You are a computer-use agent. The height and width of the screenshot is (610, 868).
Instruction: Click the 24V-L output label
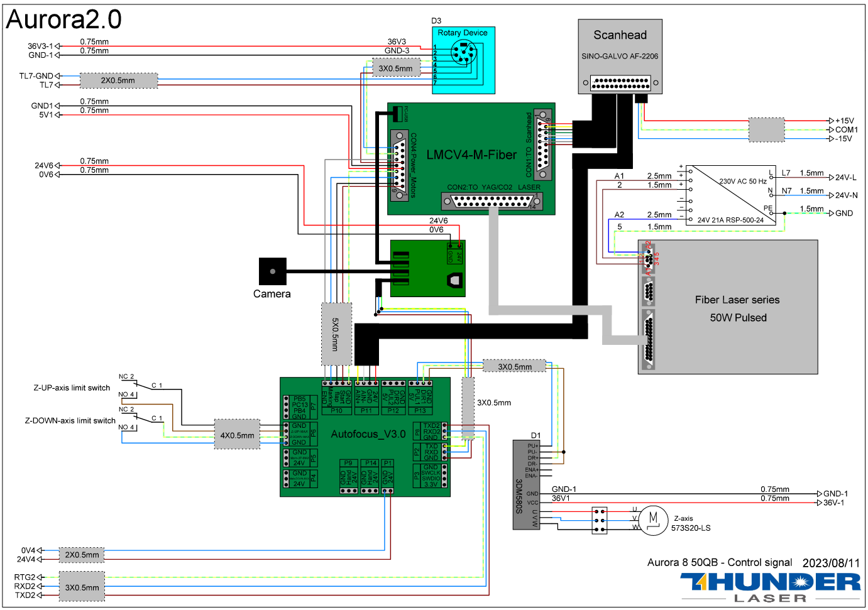click(x=846, y=177)
